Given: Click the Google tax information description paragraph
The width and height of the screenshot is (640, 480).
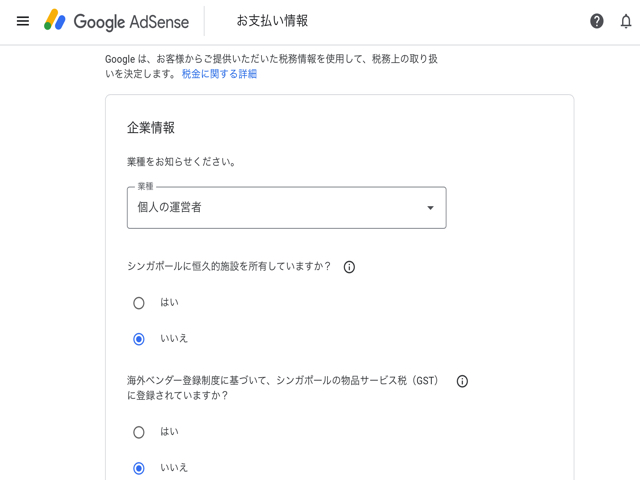Looking at the screenshot, I should point(270,59).
